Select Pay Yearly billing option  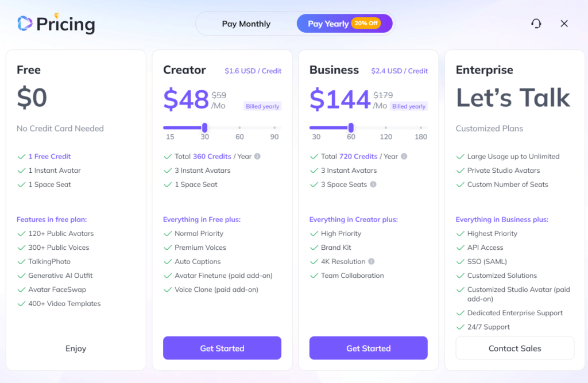click(327, 24)
